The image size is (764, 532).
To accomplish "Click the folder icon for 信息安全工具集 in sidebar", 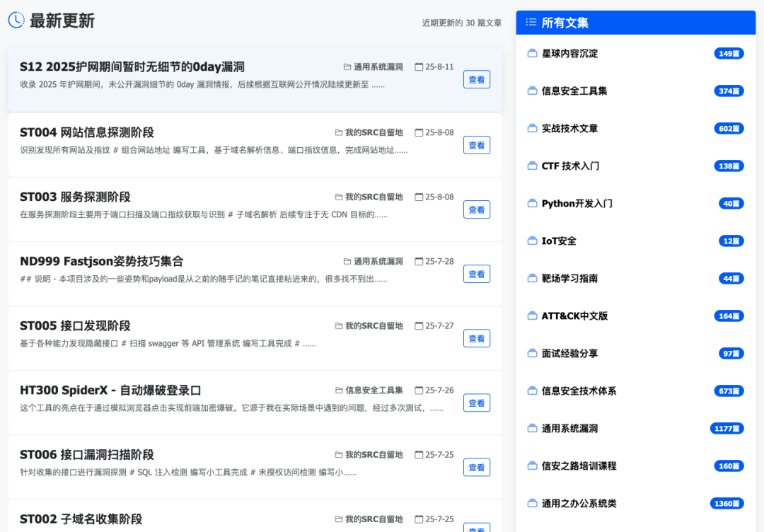I will pos(533,91).
